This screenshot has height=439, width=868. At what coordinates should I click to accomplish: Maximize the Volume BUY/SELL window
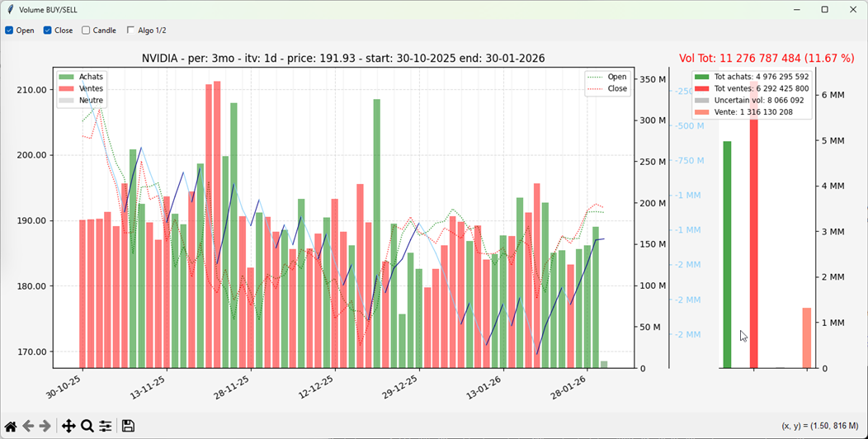pos(824,10)
